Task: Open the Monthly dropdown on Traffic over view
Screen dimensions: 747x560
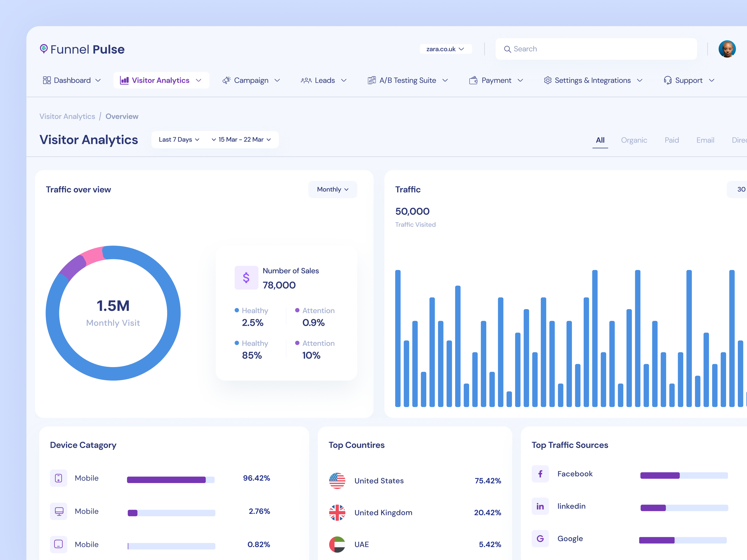Action: 332,189
